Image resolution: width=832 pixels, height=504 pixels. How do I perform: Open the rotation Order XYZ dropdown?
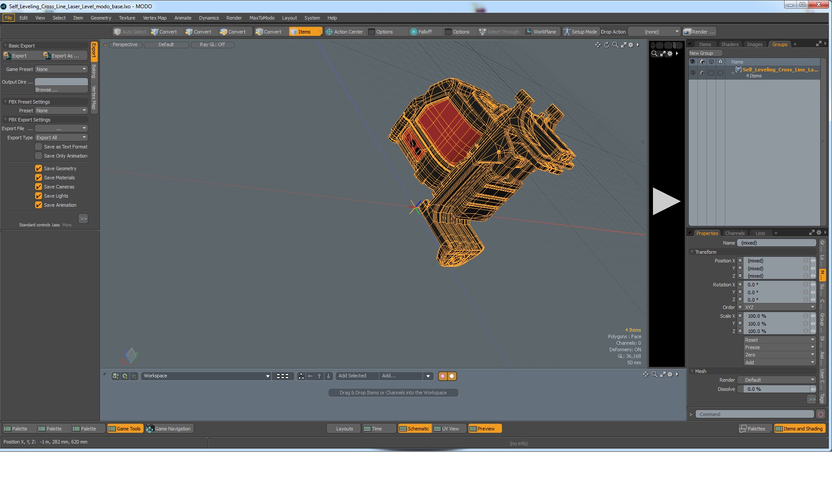[x=779, y=307]
